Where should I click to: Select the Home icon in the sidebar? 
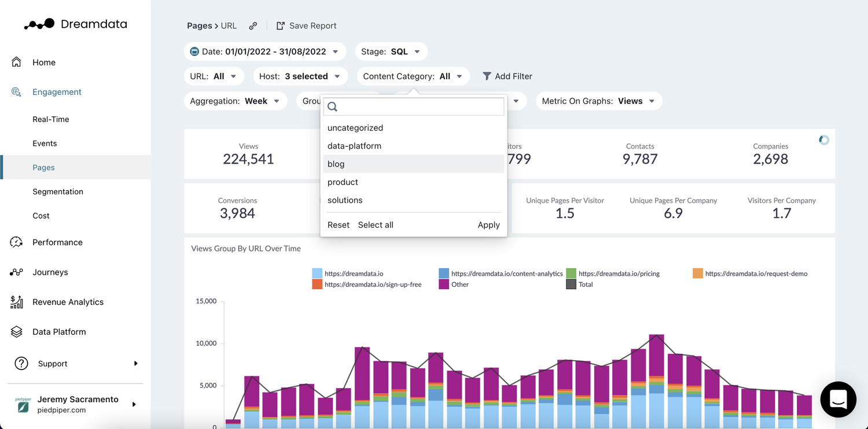pos(16,62)
